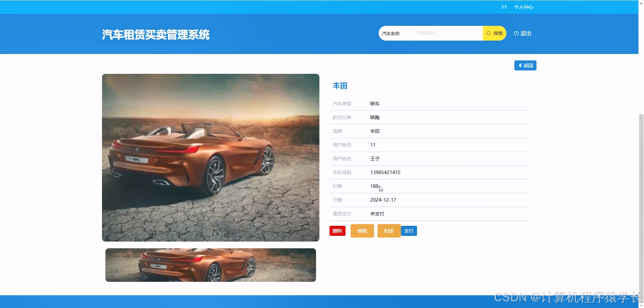Click the 支付 button
Screen dimensions: 644x308
point(409,230)
